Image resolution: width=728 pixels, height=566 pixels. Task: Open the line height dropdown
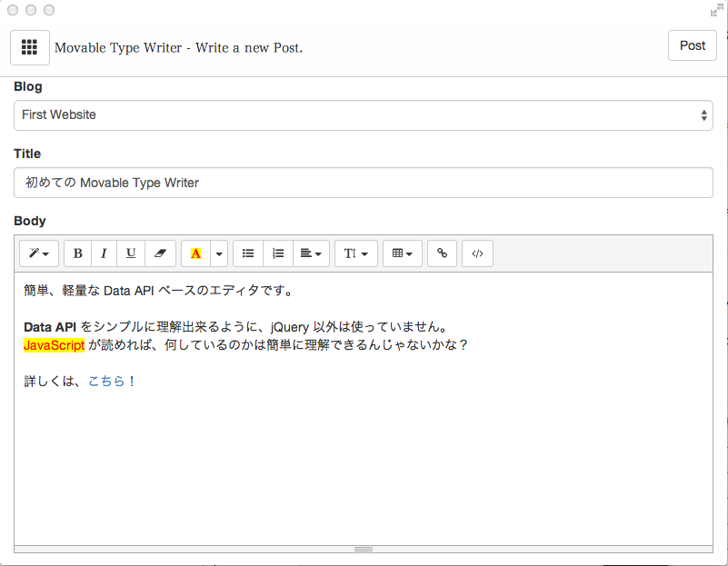point(356,253)
